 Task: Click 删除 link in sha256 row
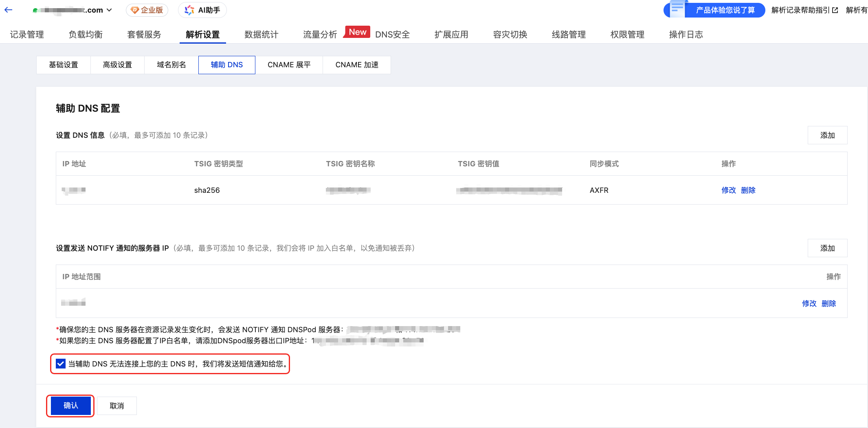pyautogui.click(x=748, y=190)
